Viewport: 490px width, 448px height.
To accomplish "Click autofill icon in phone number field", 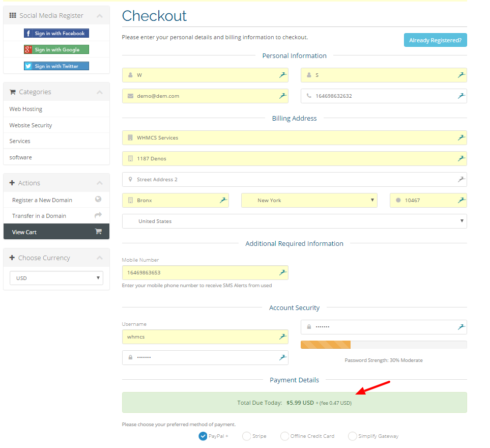I will pyautogui.click(x=461, y=96).
